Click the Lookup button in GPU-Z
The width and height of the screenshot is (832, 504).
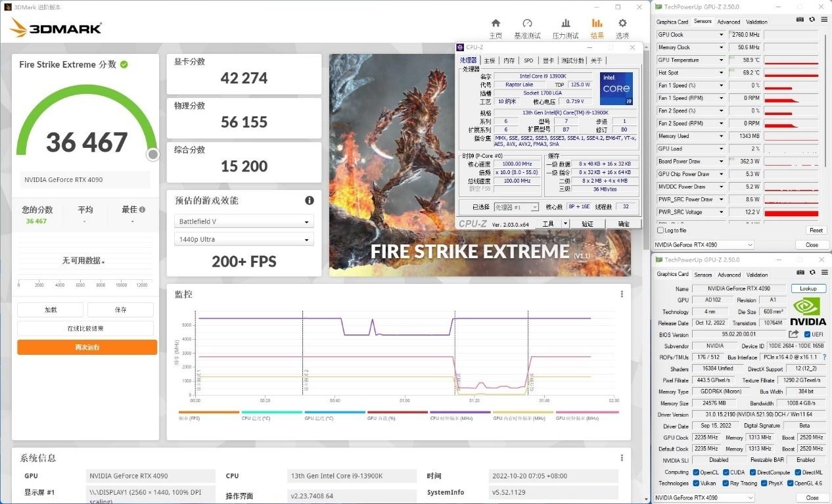(x=808, y=288)
